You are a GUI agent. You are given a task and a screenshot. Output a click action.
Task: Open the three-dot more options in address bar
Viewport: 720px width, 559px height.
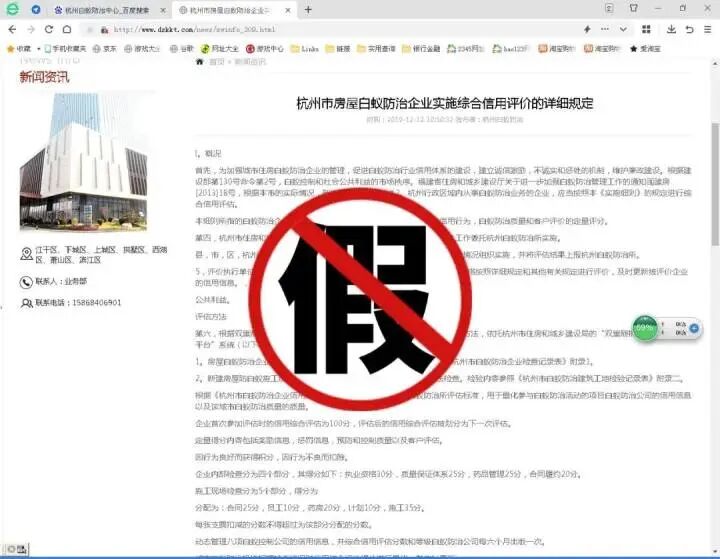[605, 29]
